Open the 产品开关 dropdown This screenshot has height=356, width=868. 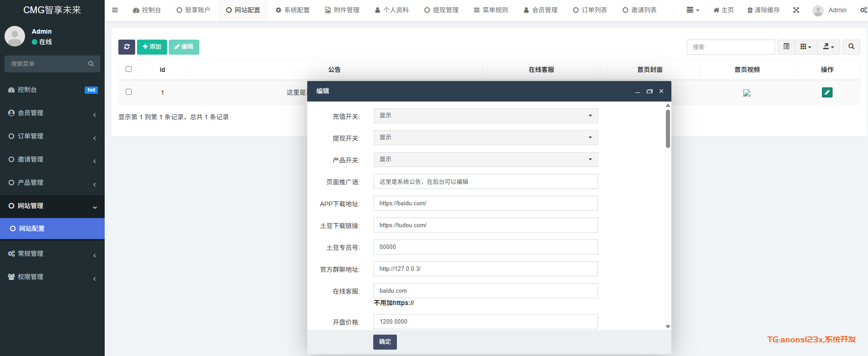click(x=485, y=160)
